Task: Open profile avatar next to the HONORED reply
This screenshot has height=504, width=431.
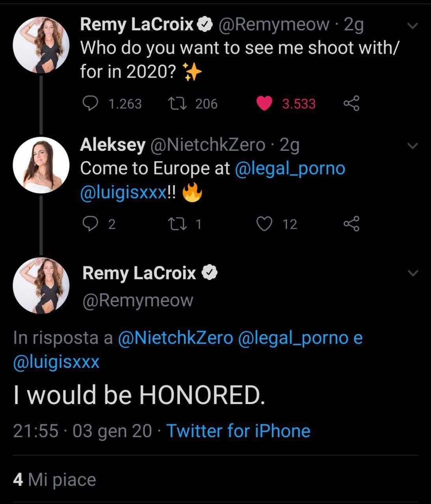Action: tap(41, 285)
